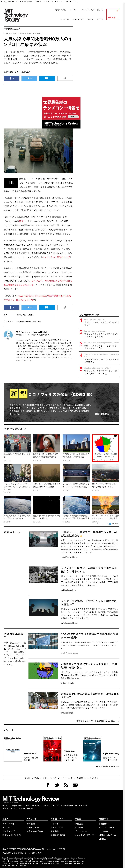Expand the トピックス dropdown menu
This screenshot has height=868, width=125.
click(x=64, y=19)
